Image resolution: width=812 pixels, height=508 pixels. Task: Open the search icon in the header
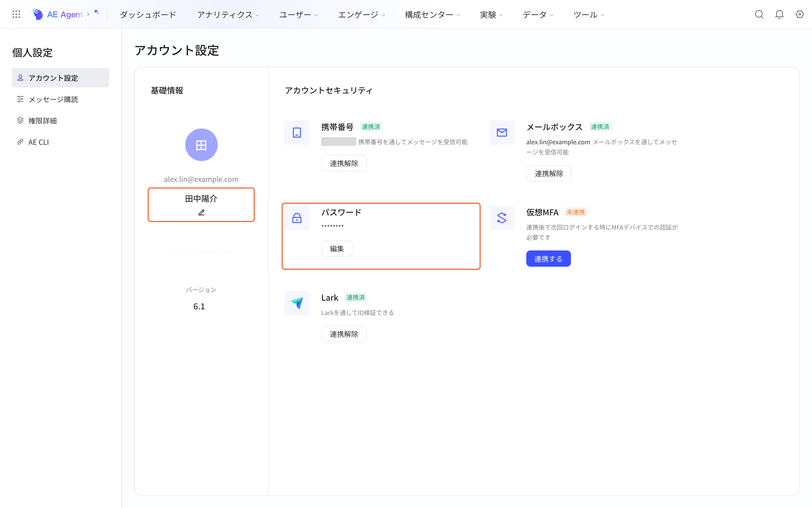click(x=759, y=14)
